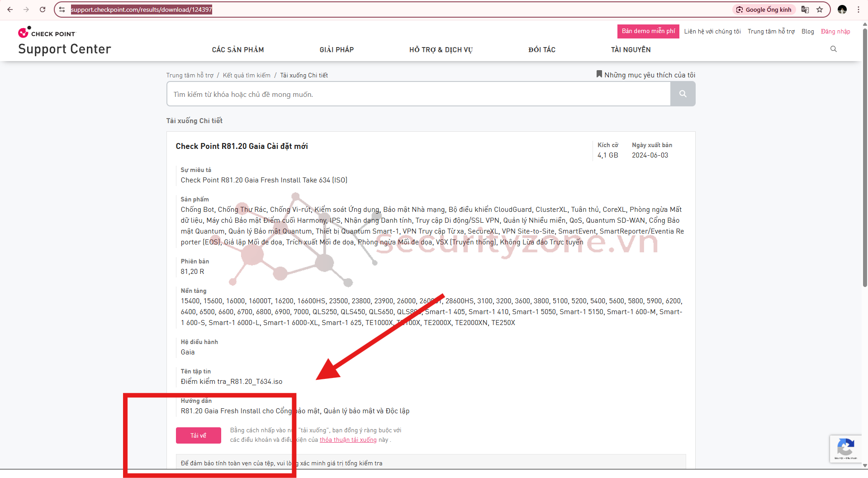This screenshot has height=478, width=868.
Task: Open the Blog link
Action: [x=808, y=32]
